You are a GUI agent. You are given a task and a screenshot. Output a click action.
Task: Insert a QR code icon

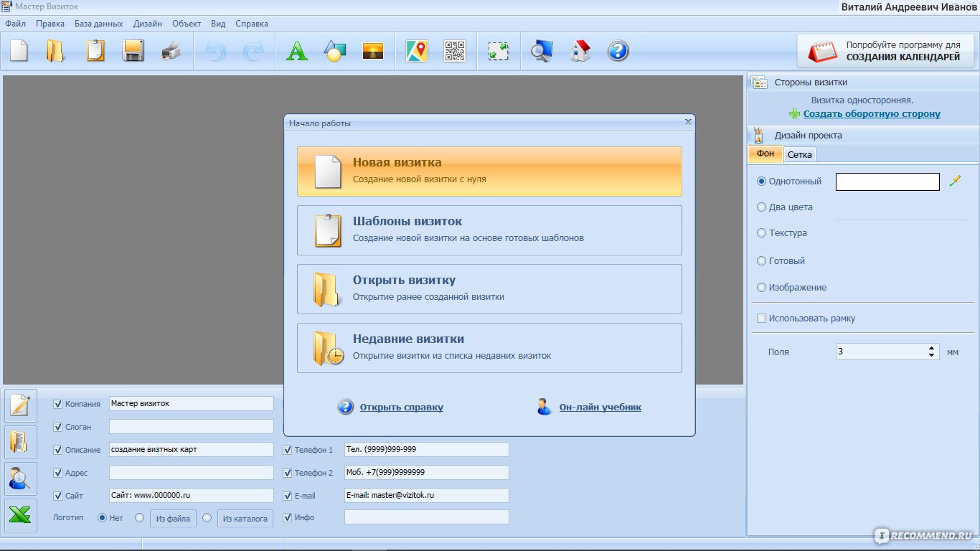coord(455,51)
